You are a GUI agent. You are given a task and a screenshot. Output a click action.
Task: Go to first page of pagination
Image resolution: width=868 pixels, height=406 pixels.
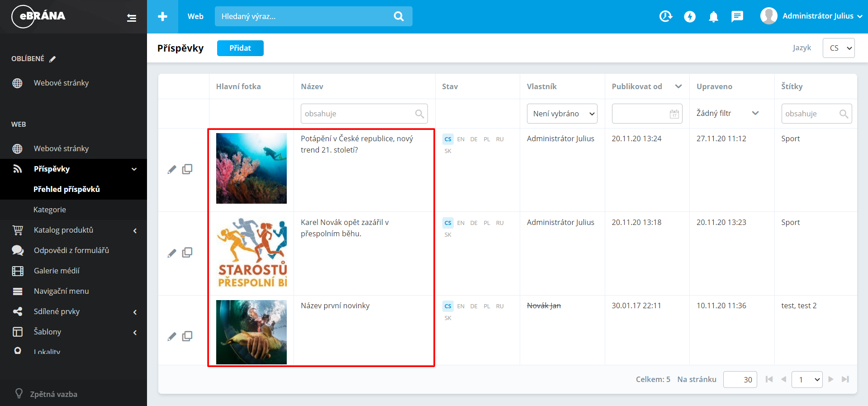(769, 379)
